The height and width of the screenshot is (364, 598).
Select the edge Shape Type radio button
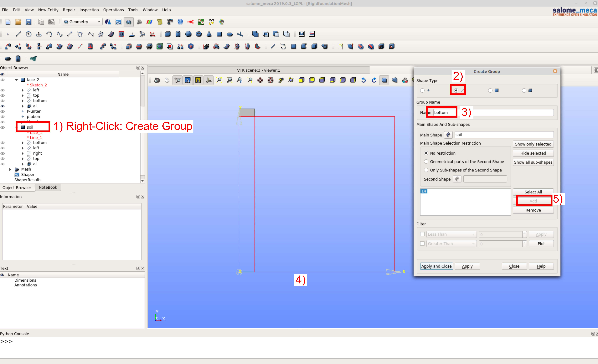click(456, 90)
